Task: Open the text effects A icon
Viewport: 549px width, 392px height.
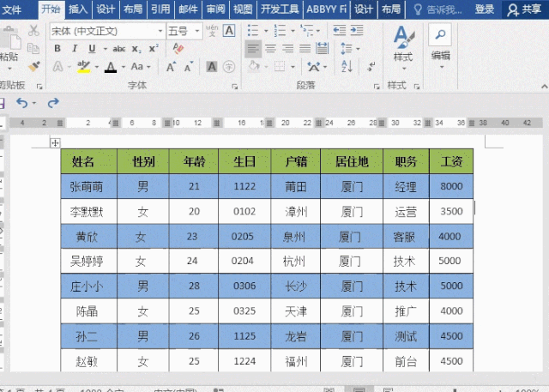Action: tap(58, 66)
